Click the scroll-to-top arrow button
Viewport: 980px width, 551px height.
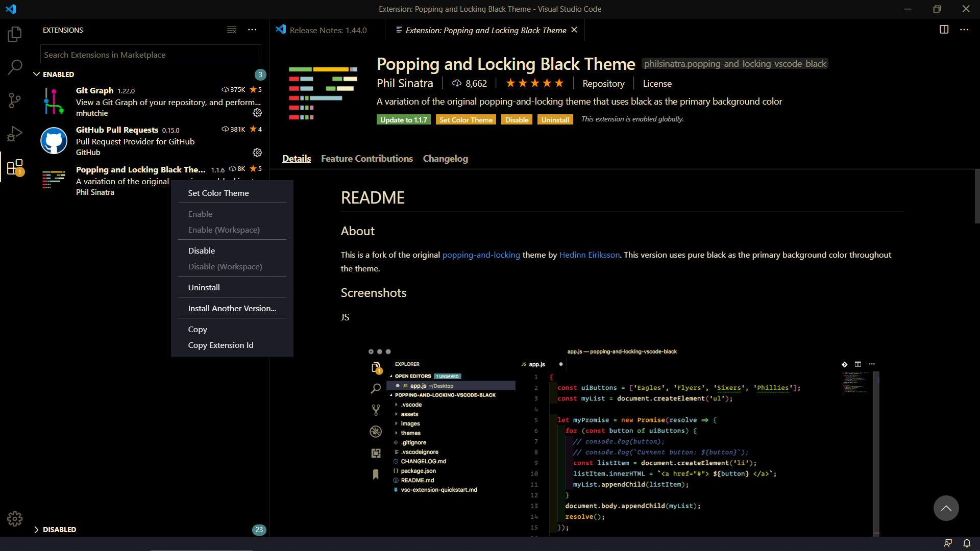(946, 508)
